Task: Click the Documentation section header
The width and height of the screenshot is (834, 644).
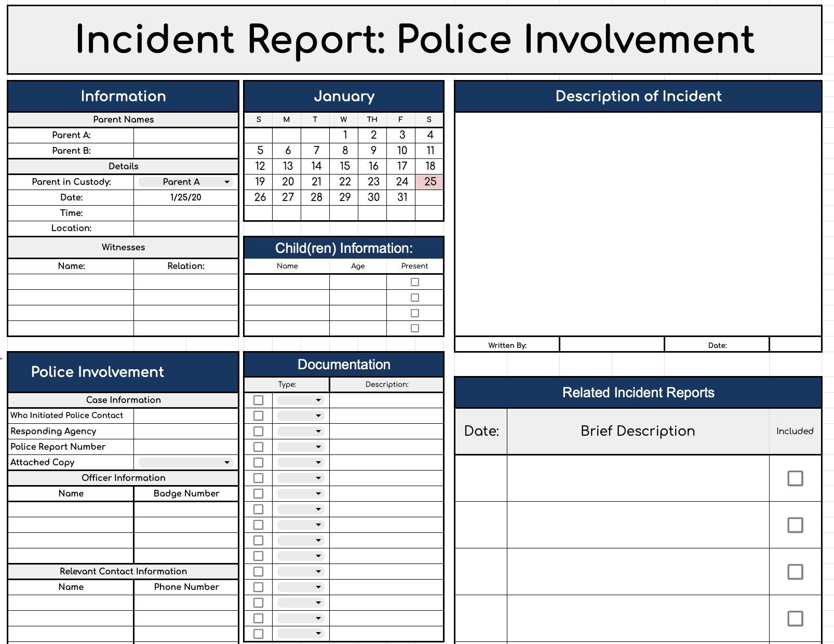Action: 344,365
